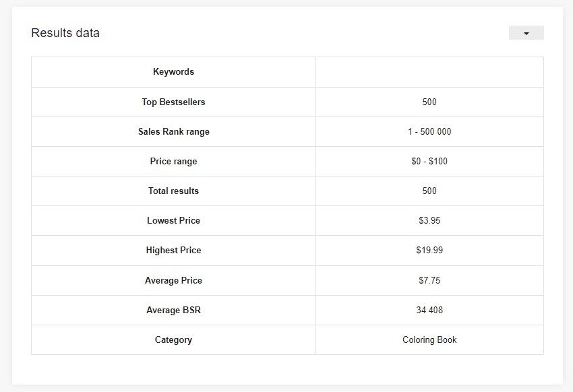Select the Total results label
This screenshot has width=573, height=392.
(x=173, y=191)
